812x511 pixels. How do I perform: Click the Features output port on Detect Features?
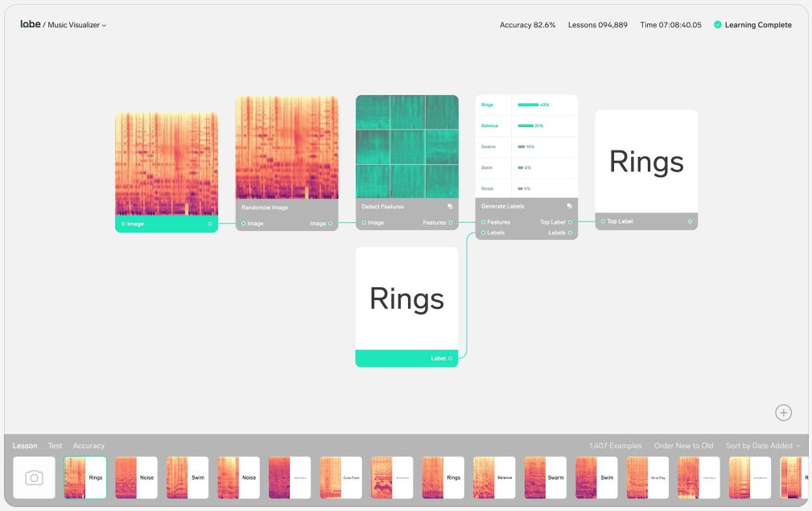click(451, 223)
